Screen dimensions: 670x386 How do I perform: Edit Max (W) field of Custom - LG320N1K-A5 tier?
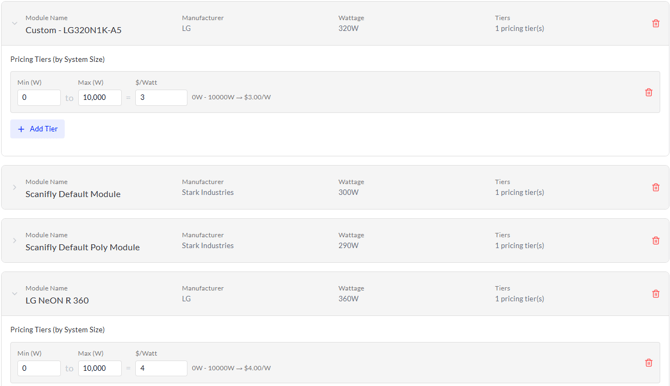pos(100,97)
